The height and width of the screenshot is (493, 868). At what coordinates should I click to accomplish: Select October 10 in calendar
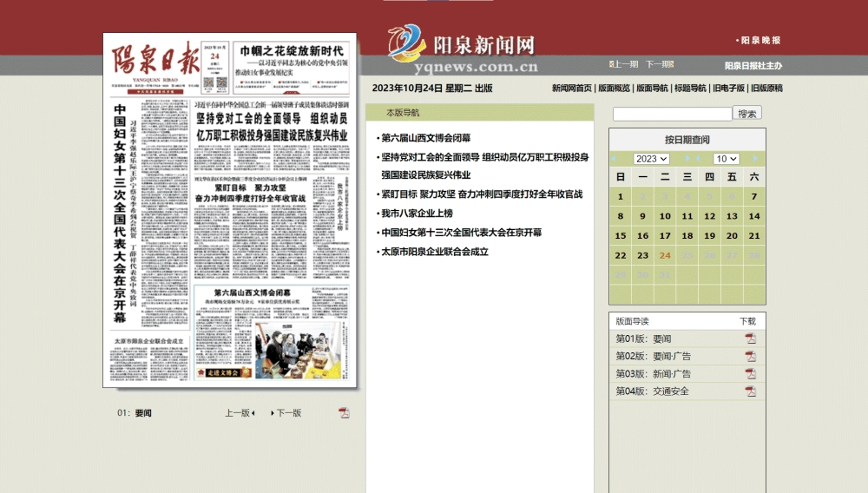pyautogui.click(x=665, y=216)
